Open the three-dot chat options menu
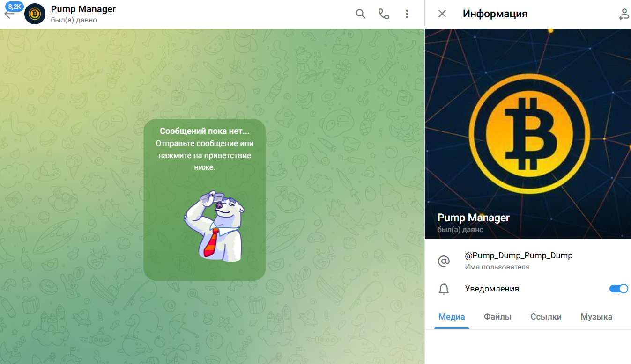The height and width of the screenshot is (364, 631). [407, 14]
